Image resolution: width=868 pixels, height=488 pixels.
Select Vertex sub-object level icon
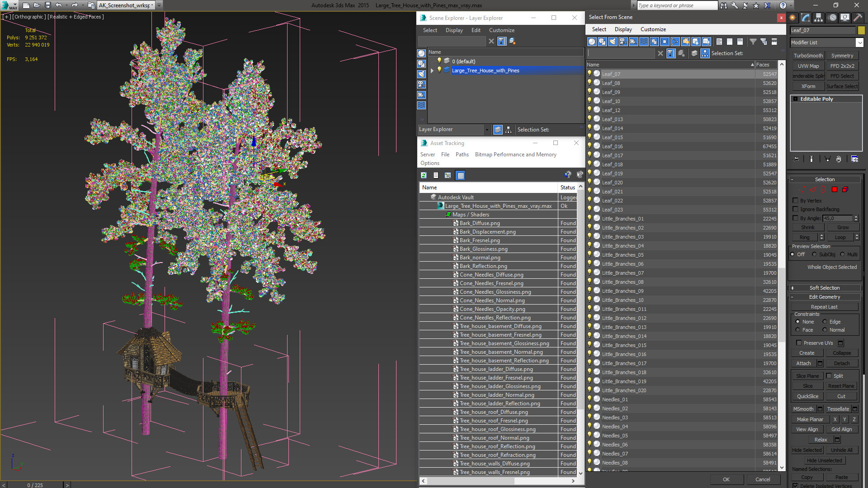(802, 190)
